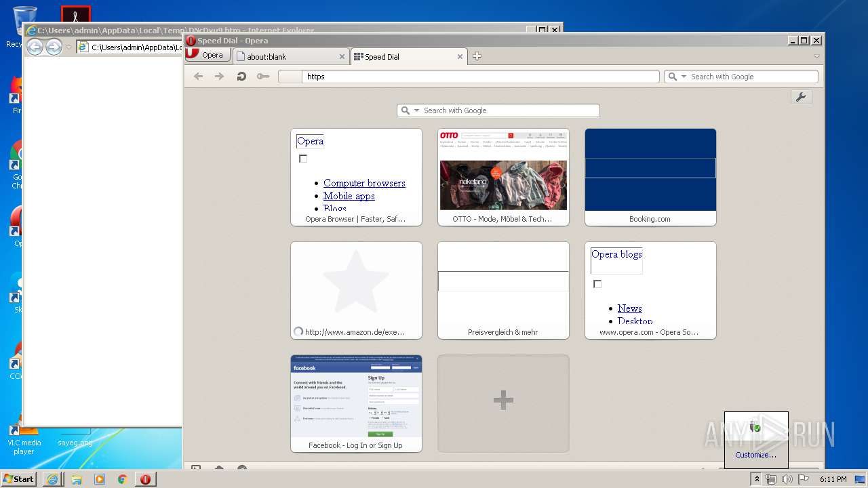Open Adobe Reader desktop icon
The width and height of the screenshot is (868, 488).
click(x=75, y=15)
